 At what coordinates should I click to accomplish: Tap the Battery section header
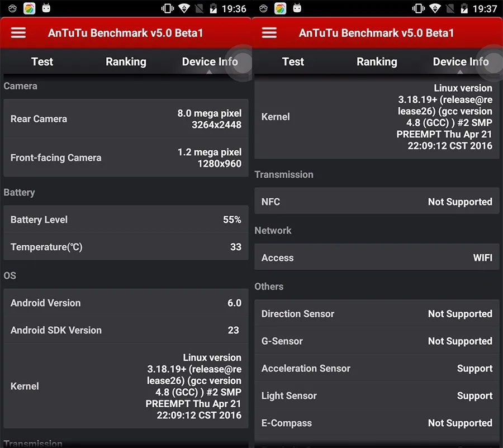tap(19, 192)
